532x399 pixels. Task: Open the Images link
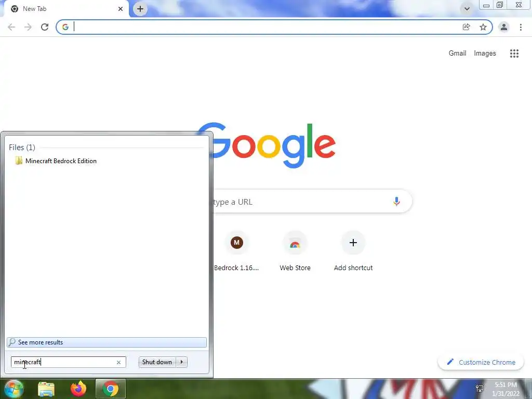485,54
